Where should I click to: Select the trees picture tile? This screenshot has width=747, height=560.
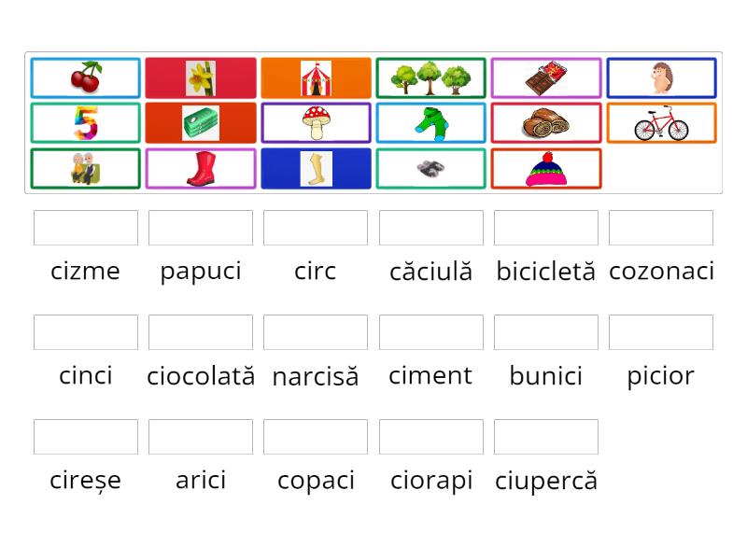pyautogui.click(x=430, y=77)
